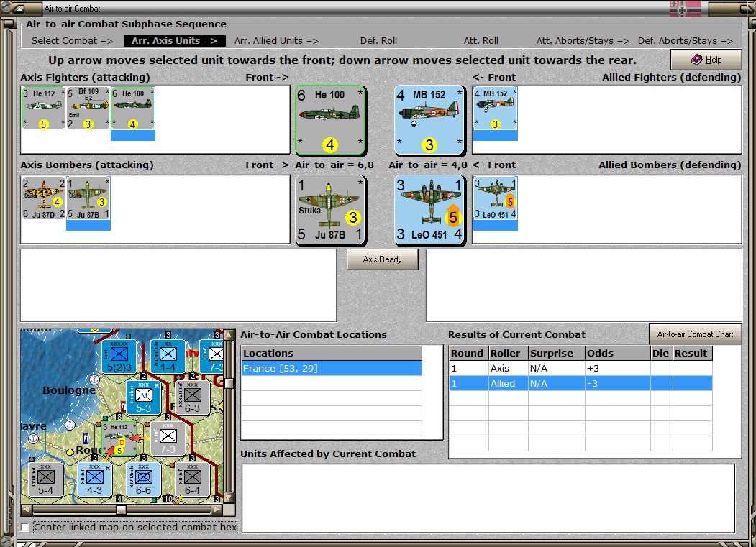Click the 5(2)3 HQ unit on the map
This screenshot has width=756, height=547.
[x=119, y=357]
